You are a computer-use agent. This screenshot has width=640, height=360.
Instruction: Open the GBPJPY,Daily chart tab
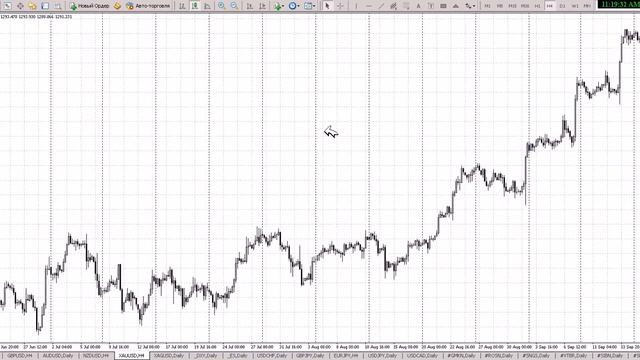coord(311,356)
